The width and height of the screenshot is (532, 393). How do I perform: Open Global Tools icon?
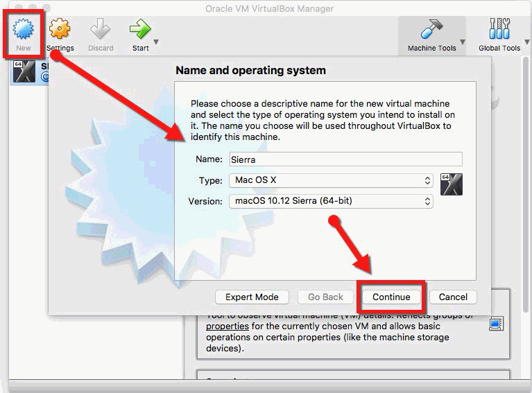tap(499, 28)
